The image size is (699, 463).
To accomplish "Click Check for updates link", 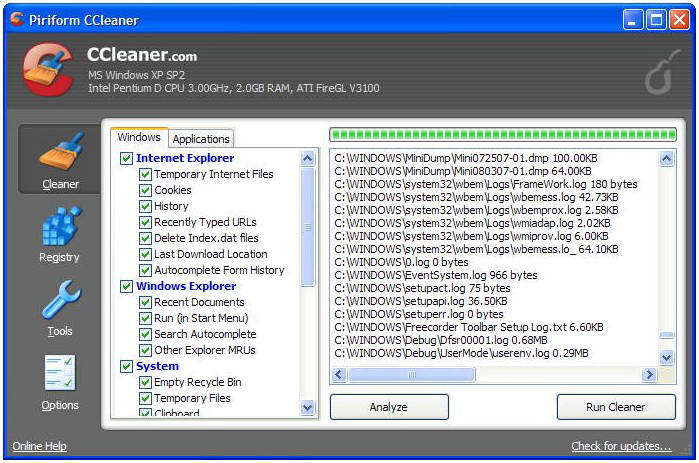I will [x=621, y=446].
